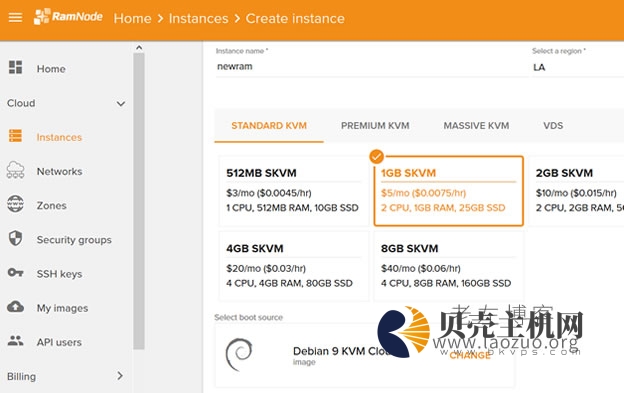
Task: Switch to the VDS tab
Action: pos(553,126)
